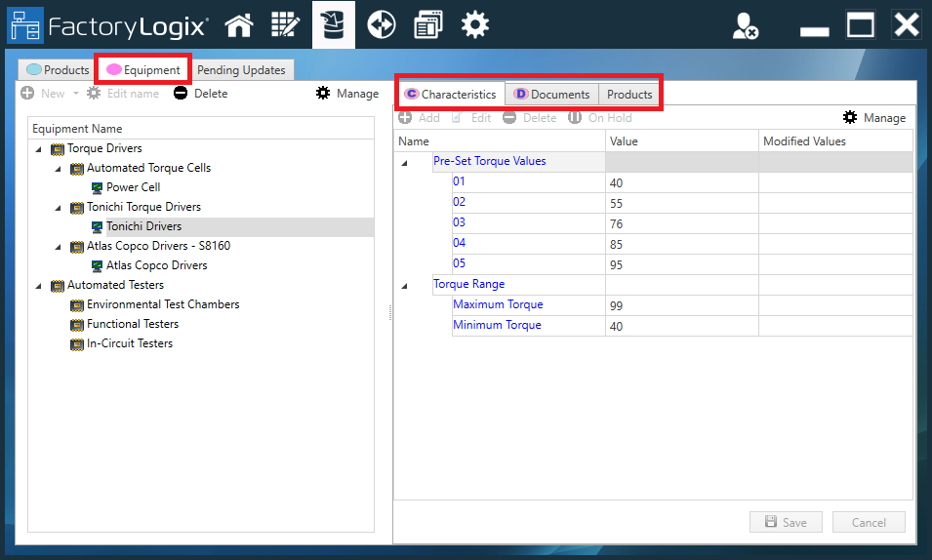
Task: Select Power Cell in the equipment tree
Action: (133, 187)
